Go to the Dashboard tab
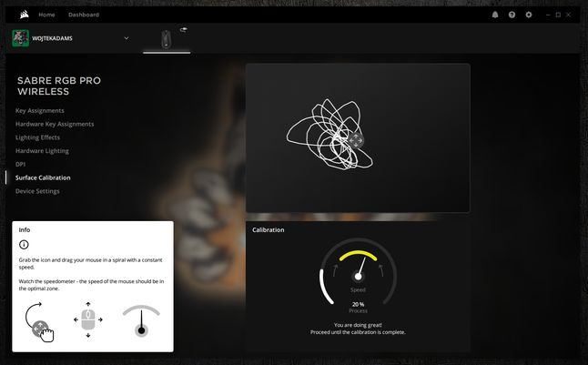 pyautogui.click(x=84, y=15)
